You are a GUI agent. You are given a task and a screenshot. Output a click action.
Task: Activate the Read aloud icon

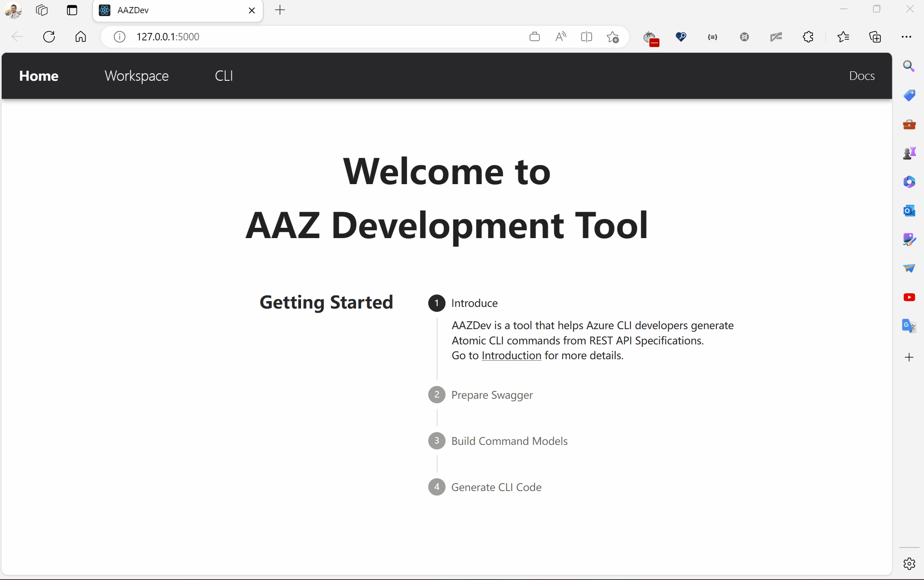coord(560,37)
